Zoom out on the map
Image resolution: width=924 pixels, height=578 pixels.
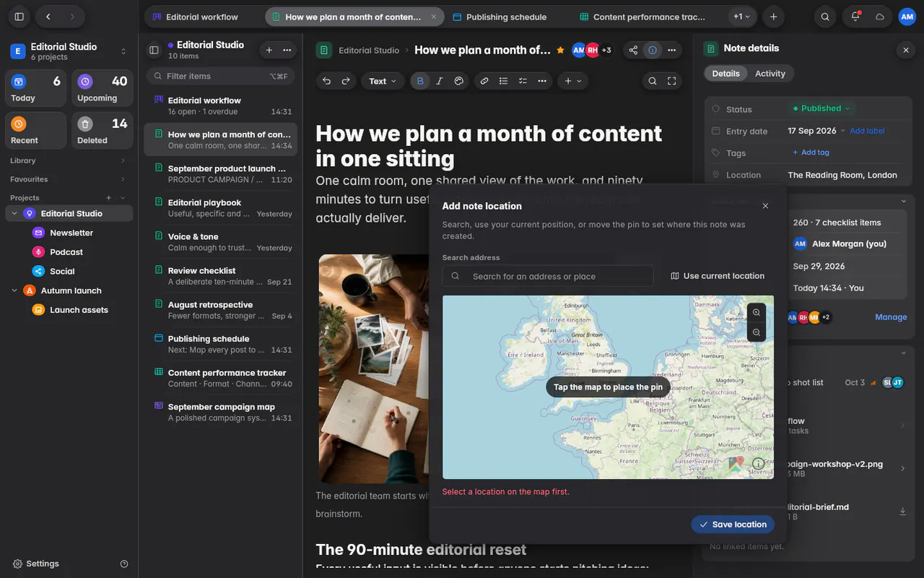pos(757,332)
